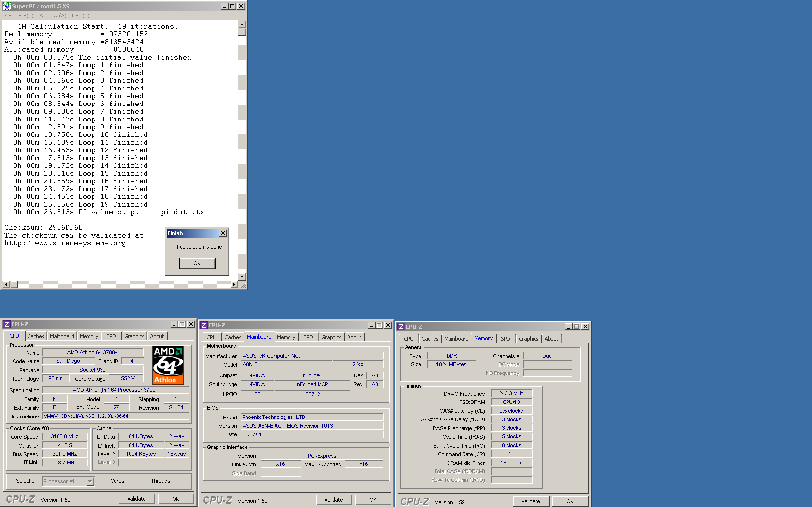This screenshot has width=812, height=508.
Task: Open the Processor #1 selection dropdown
Action: click(x=90, y=481)
